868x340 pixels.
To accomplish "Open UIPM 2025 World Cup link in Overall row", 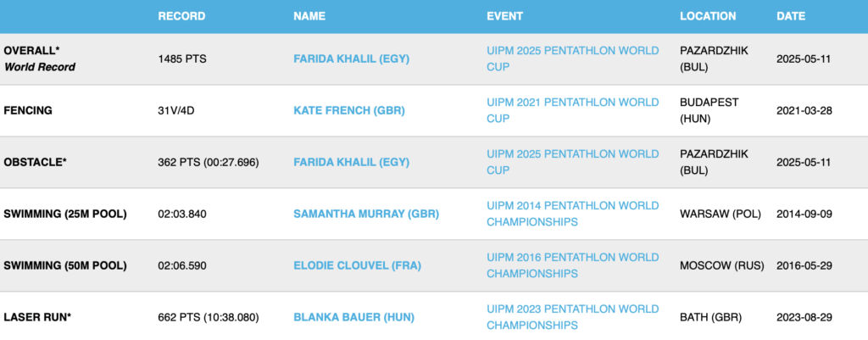I will (x=572, y=59).
